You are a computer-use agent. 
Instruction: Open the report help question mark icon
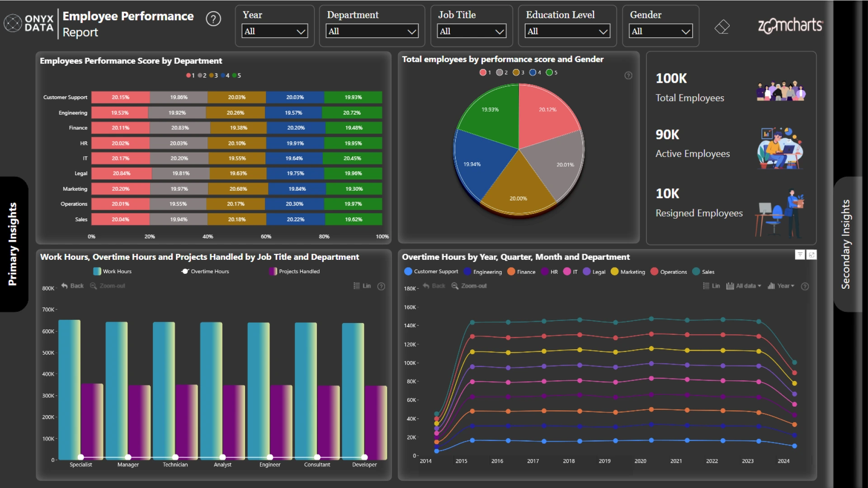point(213,19)
